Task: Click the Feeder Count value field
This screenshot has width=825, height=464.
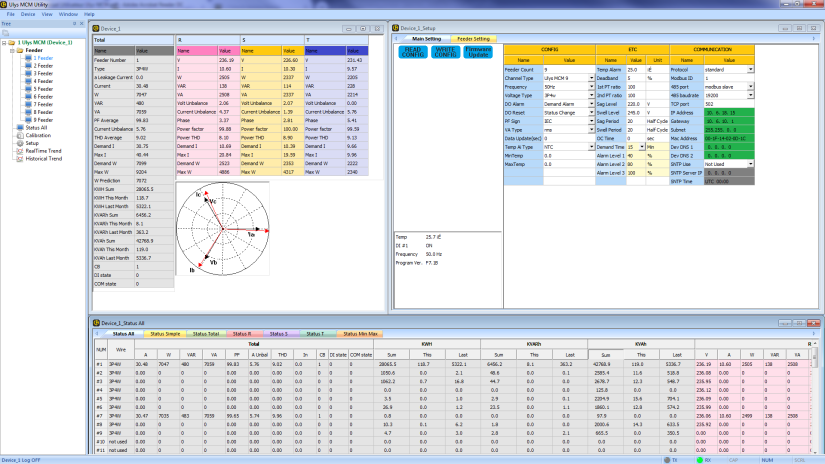Action: 569,69
